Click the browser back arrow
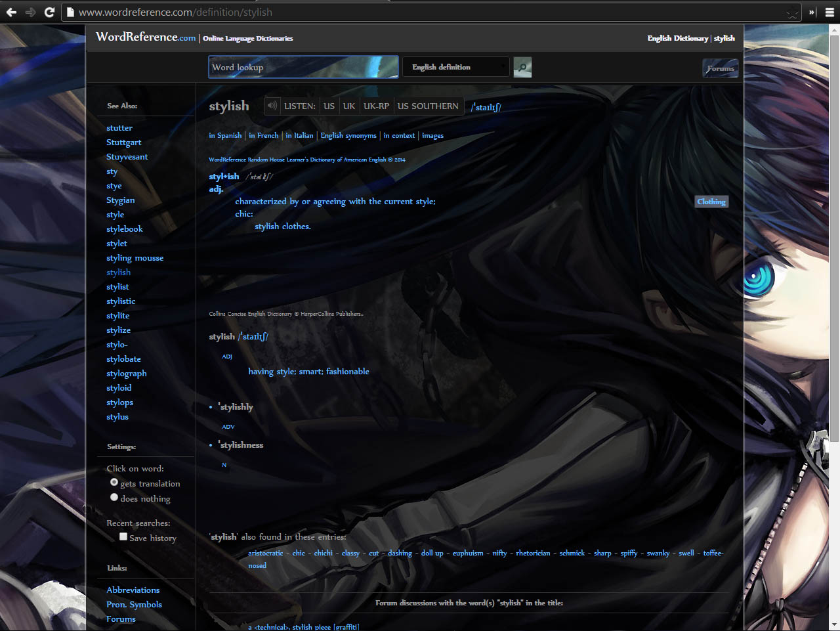Viewport: 840px width, 631px height. 11,12
